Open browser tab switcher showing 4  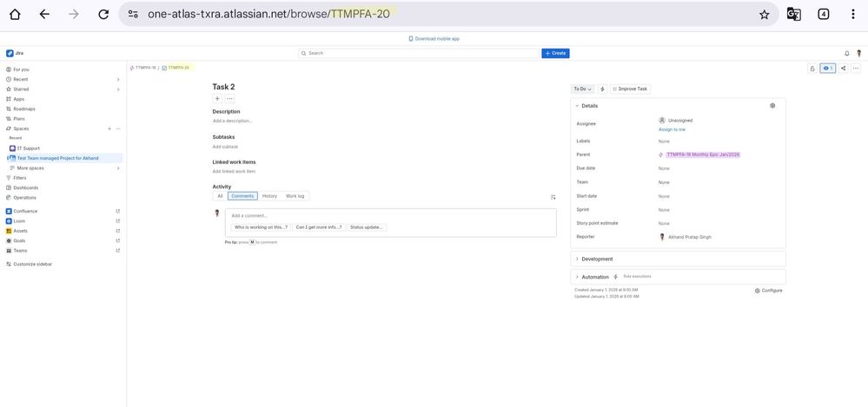[823, 15]
